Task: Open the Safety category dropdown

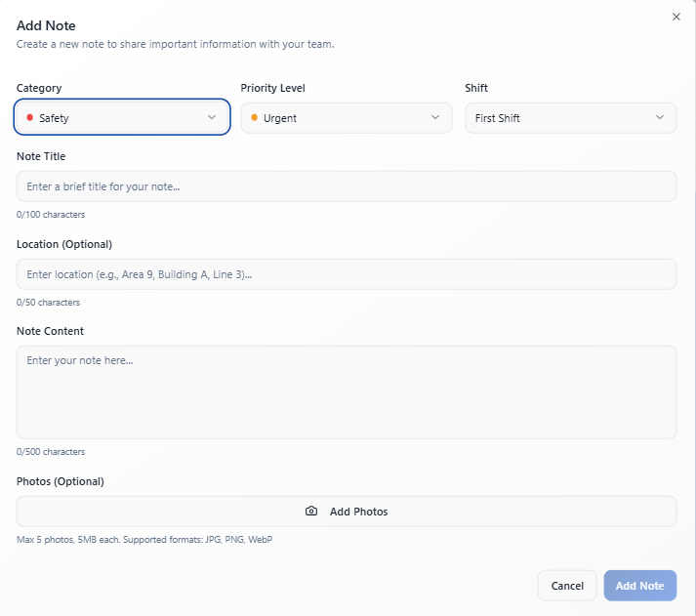Action: click(122, 117)
